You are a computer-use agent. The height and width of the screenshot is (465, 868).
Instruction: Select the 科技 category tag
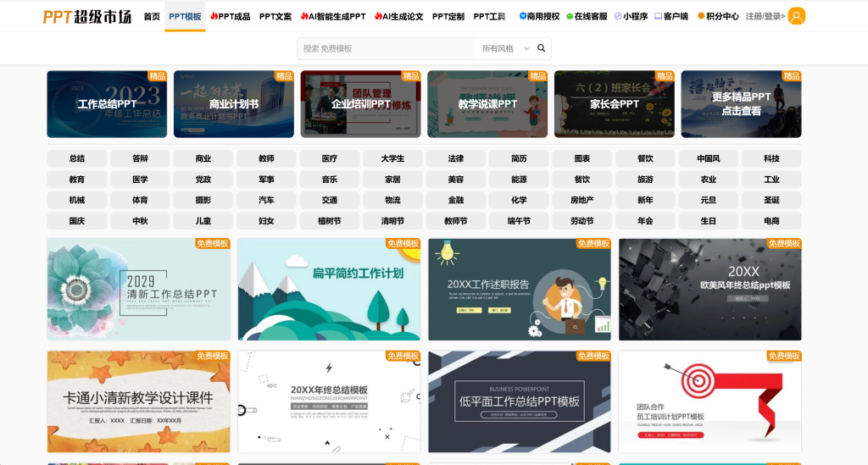tap(771, 158)
